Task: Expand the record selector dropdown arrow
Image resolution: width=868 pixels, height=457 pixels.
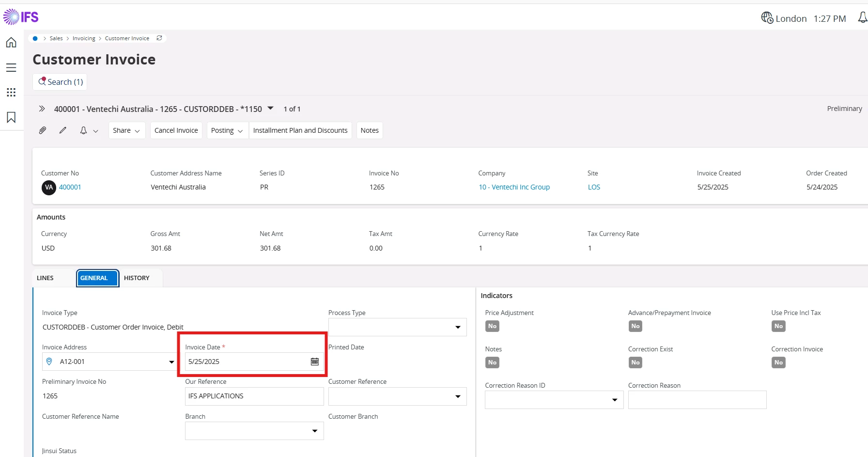Action: [271, 108]
